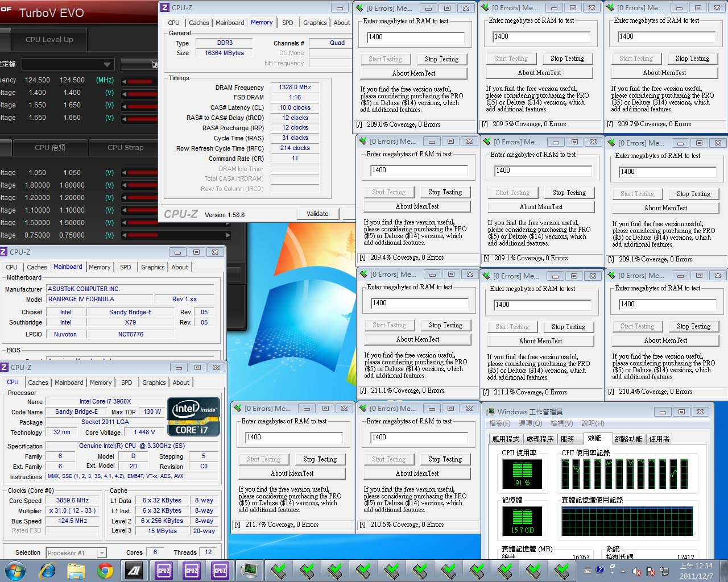Select the Caches tab in the CPU-Z memory window
This screenshot has width=728, height=582.
(198, 23)
